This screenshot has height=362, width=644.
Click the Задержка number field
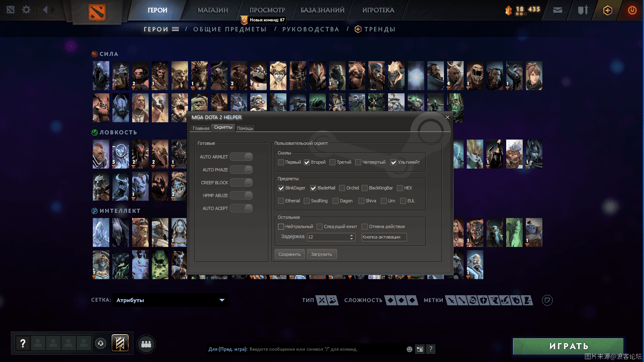(x=328, y=237)
